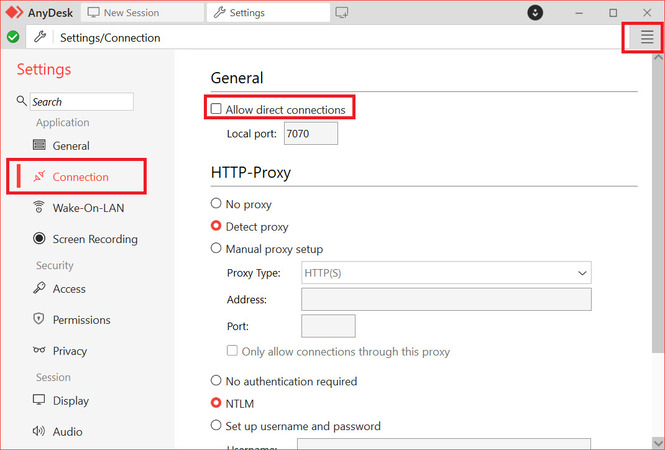
Task: Click the Permissions shield icon
Action: (39, 319)
